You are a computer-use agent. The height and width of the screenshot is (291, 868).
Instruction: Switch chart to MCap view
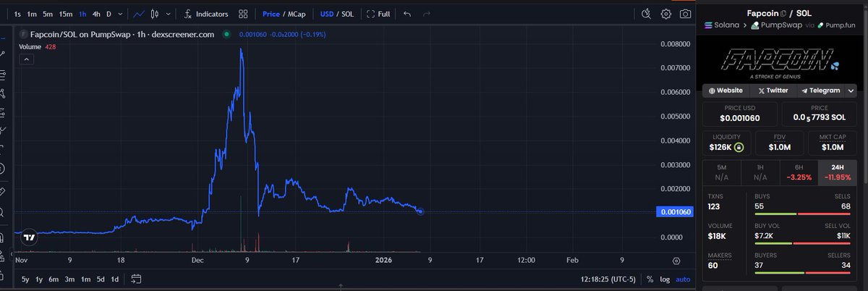click(x=296, y=14)
